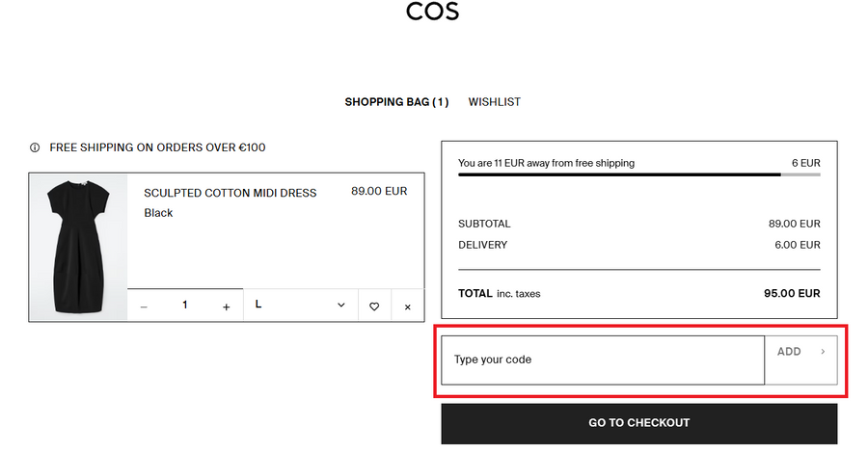Click the Black color label
This screenshot has width=868, height=453.
(x=158, y=212)
